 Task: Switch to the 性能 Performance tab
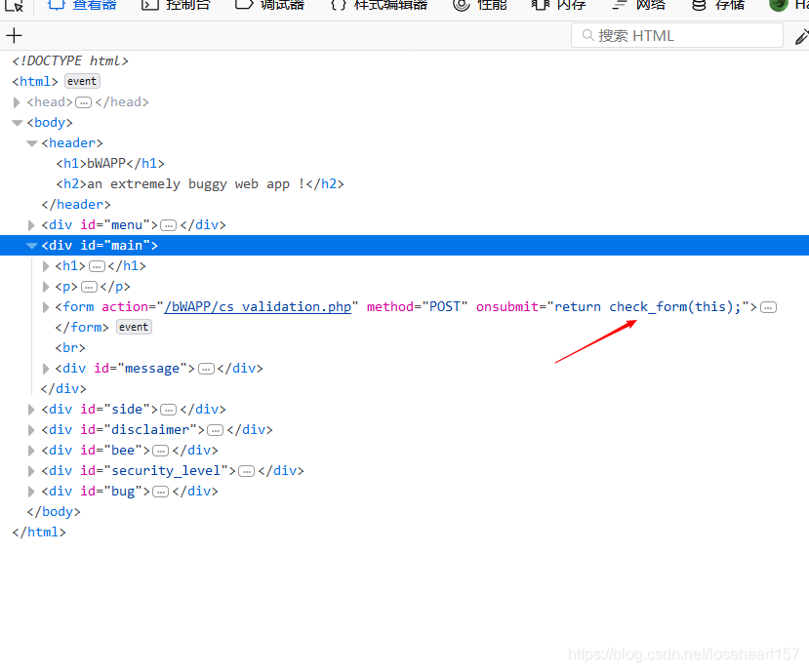480,5
